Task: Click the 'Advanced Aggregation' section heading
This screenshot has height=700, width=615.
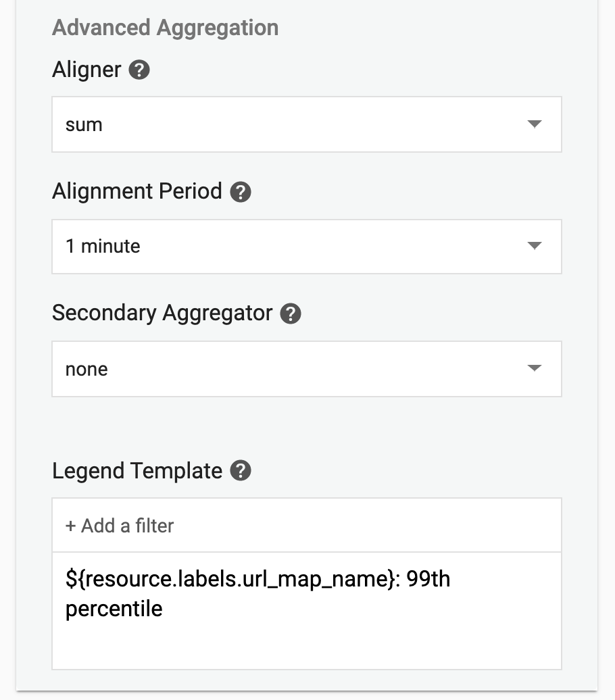Action: (165, 28)
